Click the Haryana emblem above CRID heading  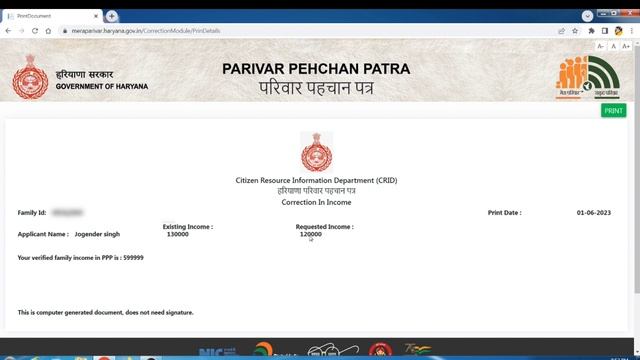pos(316,152)
